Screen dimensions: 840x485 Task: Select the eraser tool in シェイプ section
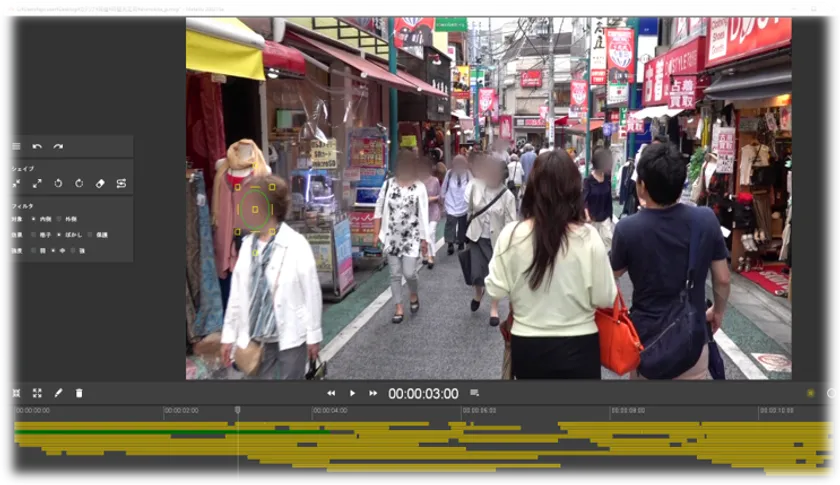coord(100,184)
